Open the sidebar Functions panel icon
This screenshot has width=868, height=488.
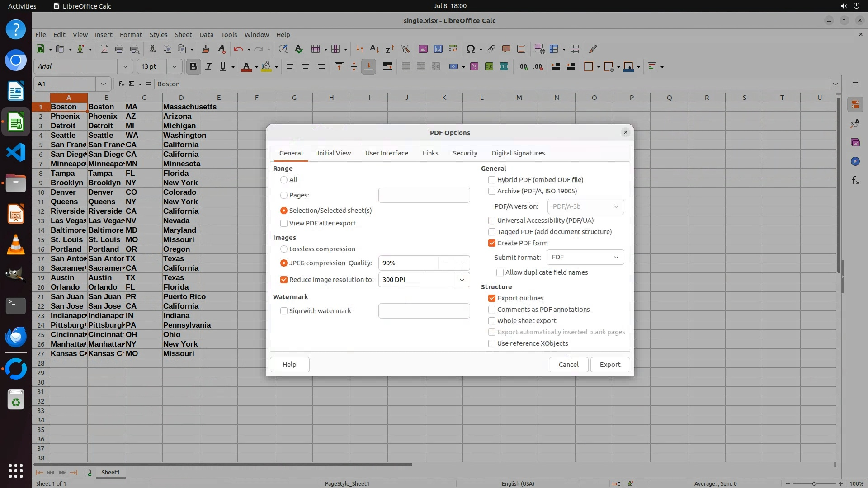[x=855, y=181]
